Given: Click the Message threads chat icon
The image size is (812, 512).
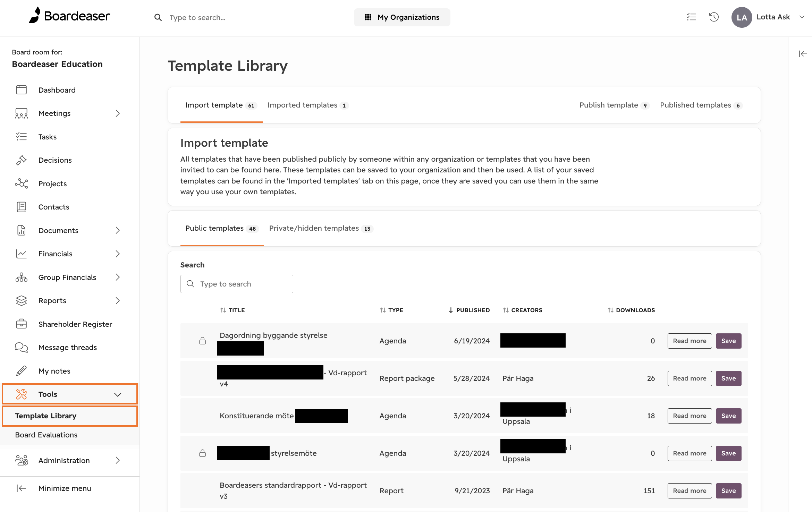Looking at the screenshot, I should click(22, 348).
